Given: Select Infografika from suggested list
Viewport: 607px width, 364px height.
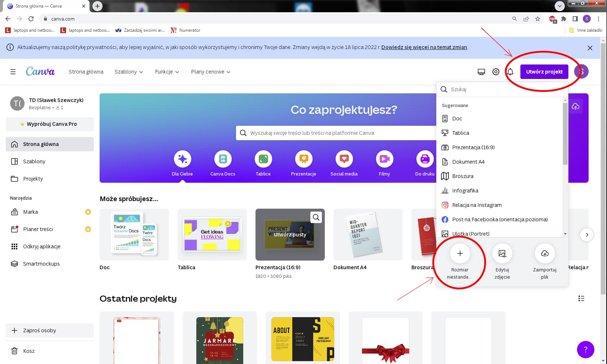Looking at the screenshot, I should [499, 191].
